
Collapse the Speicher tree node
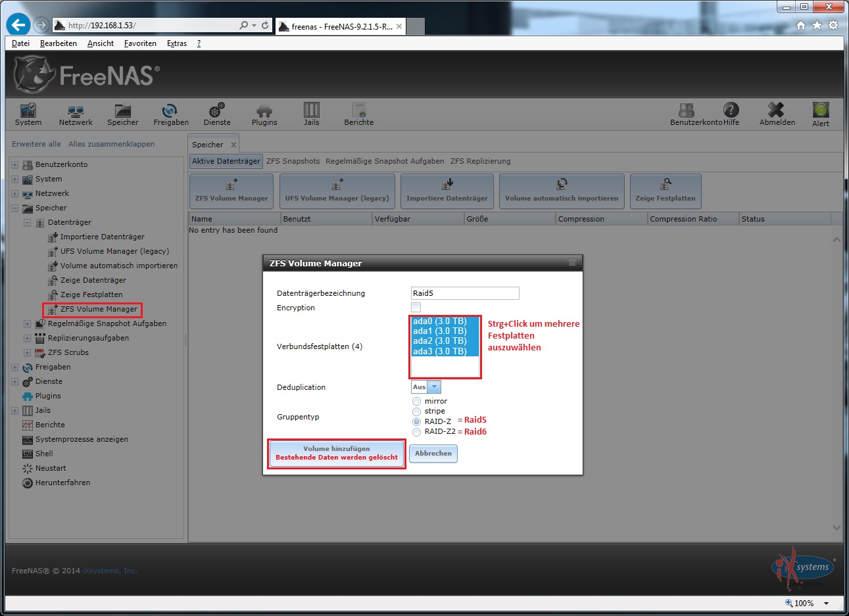pos(14,208)
